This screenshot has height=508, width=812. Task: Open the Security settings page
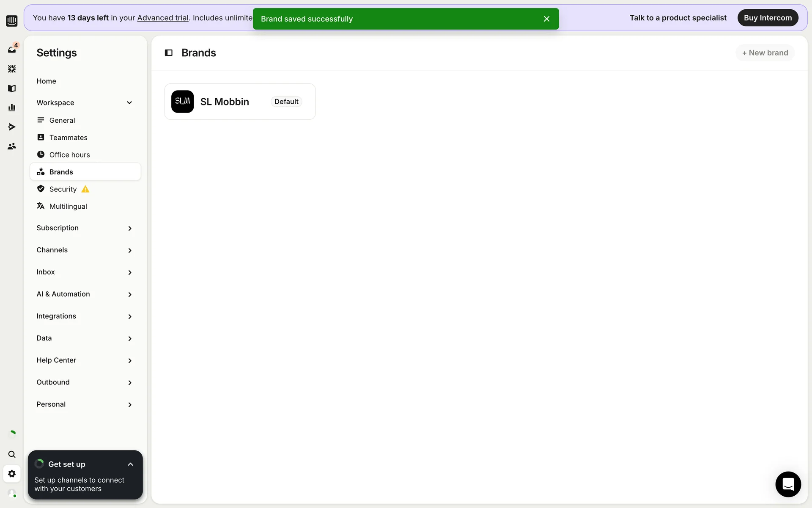pos(63,189)
